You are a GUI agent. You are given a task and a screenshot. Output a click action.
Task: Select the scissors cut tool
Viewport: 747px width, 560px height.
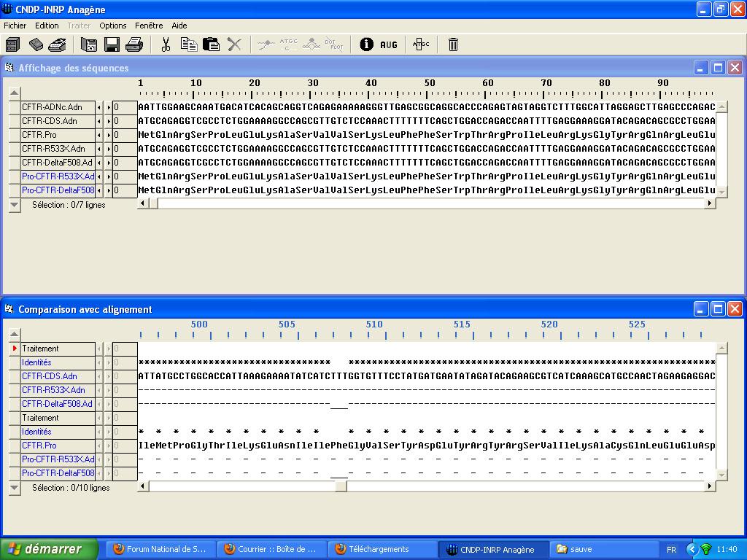point(166,45)
